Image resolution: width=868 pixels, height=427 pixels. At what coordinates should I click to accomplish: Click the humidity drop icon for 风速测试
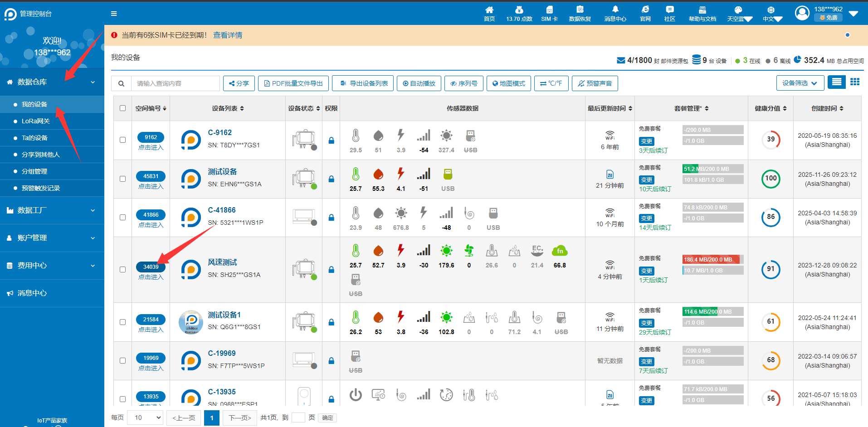point(378,251)
